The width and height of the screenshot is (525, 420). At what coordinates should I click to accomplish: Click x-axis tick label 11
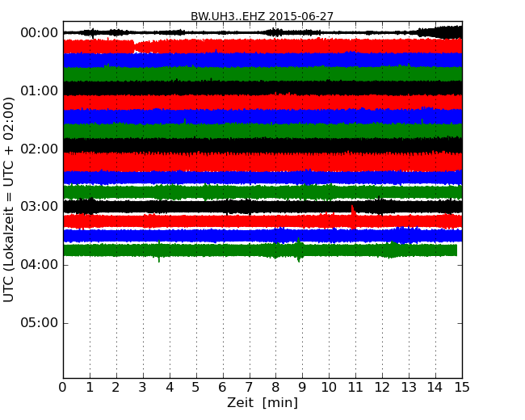(355, 388)
